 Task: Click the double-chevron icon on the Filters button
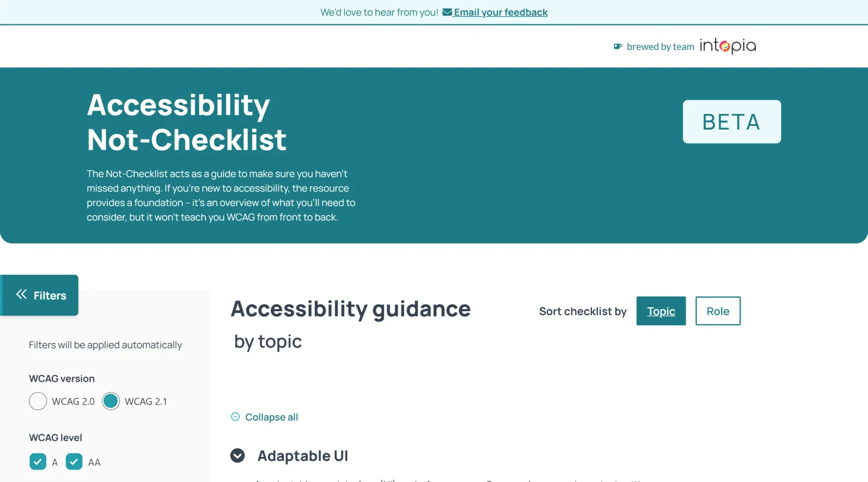[21, 294]
